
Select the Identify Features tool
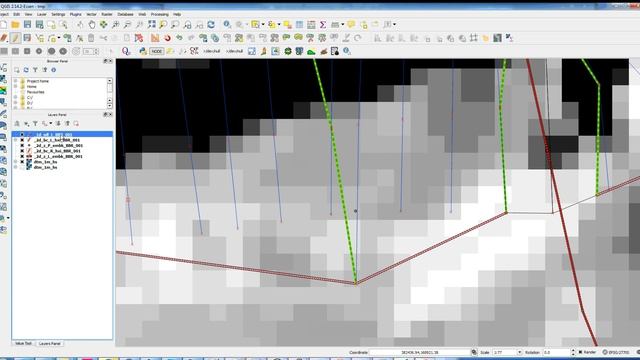(x=227, y=25)
